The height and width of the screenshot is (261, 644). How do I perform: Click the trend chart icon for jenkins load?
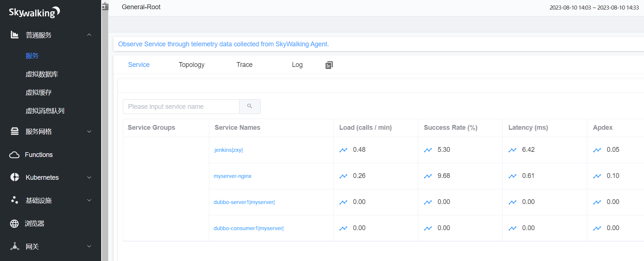coord(343,150)
